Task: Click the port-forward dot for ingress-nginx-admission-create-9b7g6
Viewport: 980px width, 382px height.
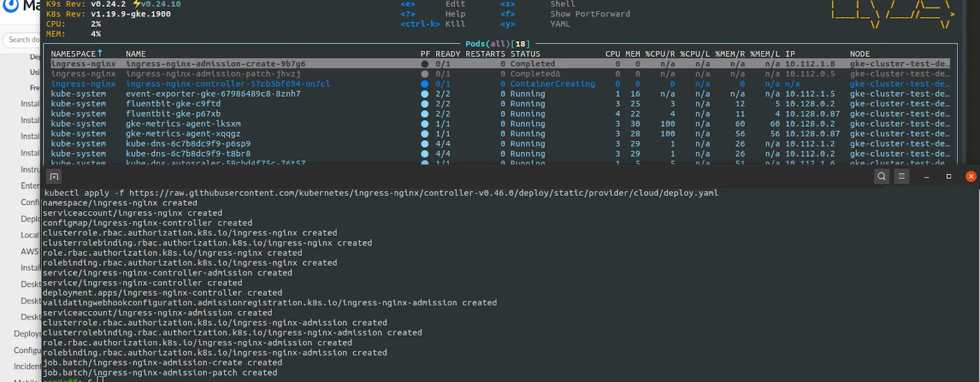Action: pos(424,64)
